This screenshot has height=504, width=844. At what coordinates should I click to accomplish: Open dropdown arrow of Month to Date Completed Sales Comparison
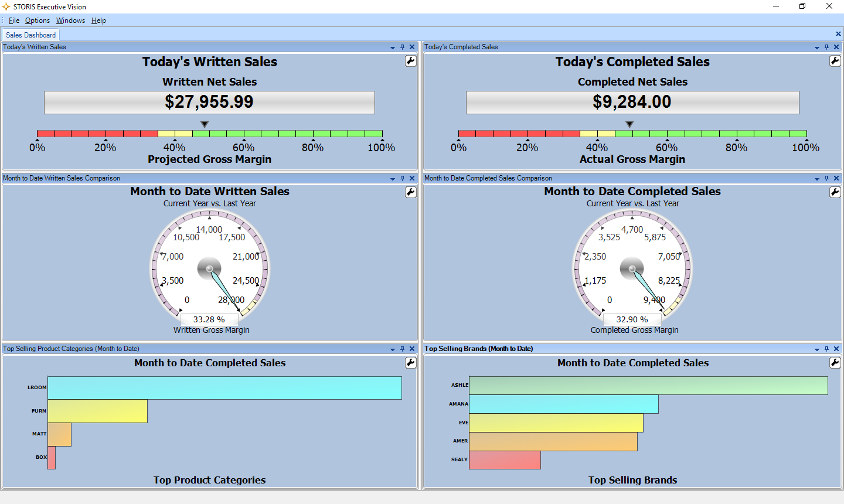click(817, 179)
